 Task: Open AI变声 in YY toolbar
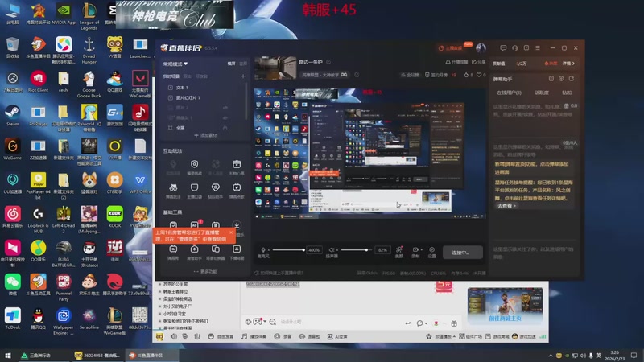(x=337, y=336)
